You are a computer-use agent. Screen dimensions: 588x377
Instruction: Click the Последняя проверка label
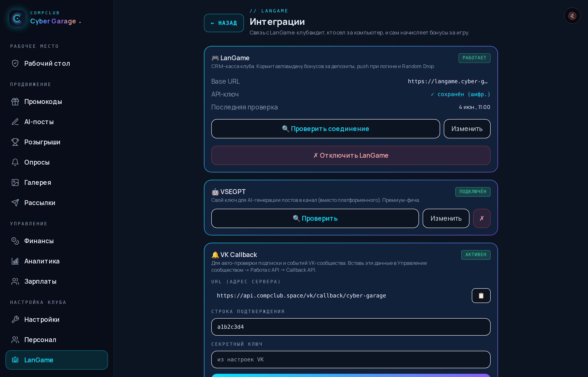tap(244, 107)
